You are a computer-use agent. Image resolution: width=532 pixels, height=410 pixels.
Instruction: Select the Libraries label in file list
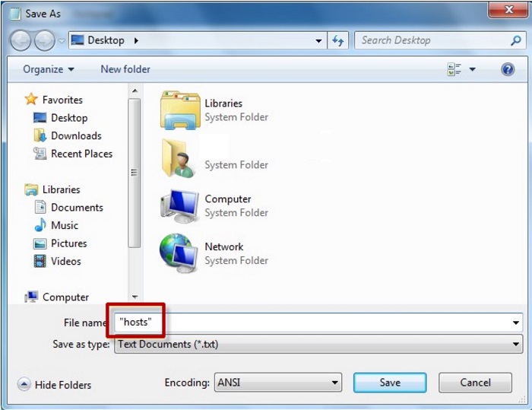[x=223, y=103]
